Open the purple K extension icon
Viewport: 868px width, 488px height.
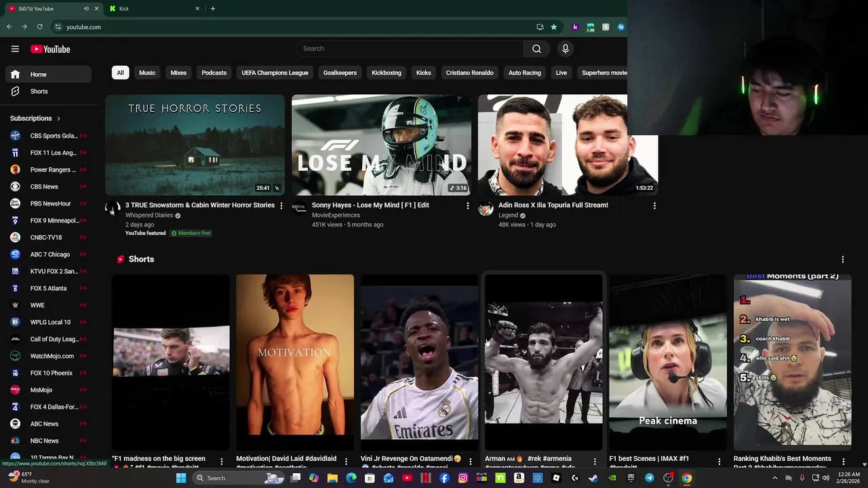pyautogui.click(x=575, y=27)
